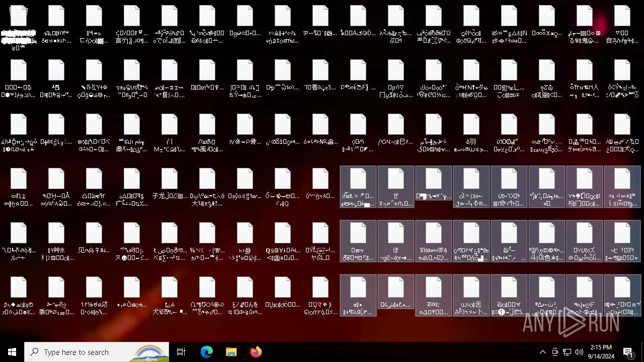
Task: Select the desktop file named starting with Q
Action: click(283, 241)
